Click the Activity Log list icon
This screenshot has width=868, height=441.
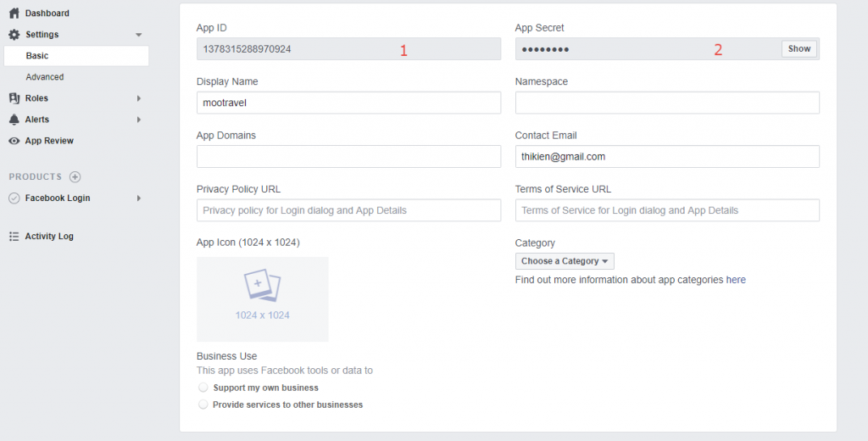click(x=14, y=236)
